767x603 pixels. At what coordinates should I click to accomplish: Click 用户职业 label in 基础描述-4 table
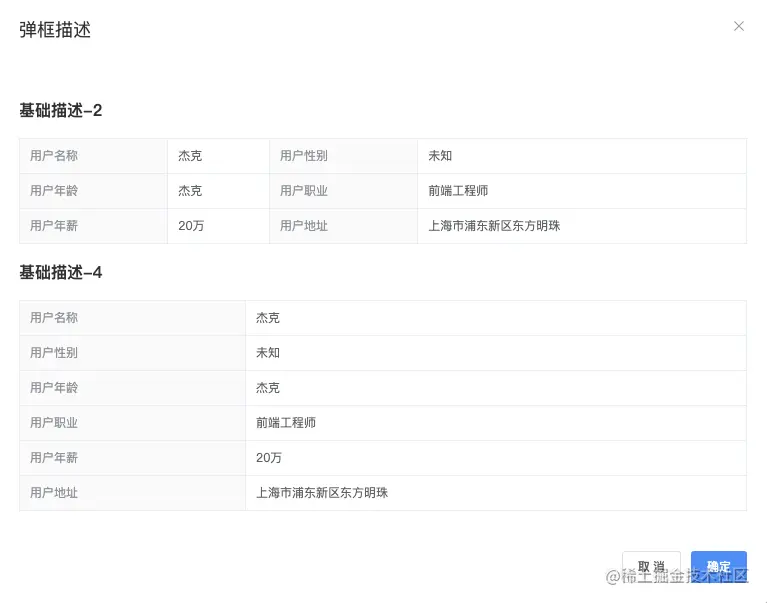(54, 423)
